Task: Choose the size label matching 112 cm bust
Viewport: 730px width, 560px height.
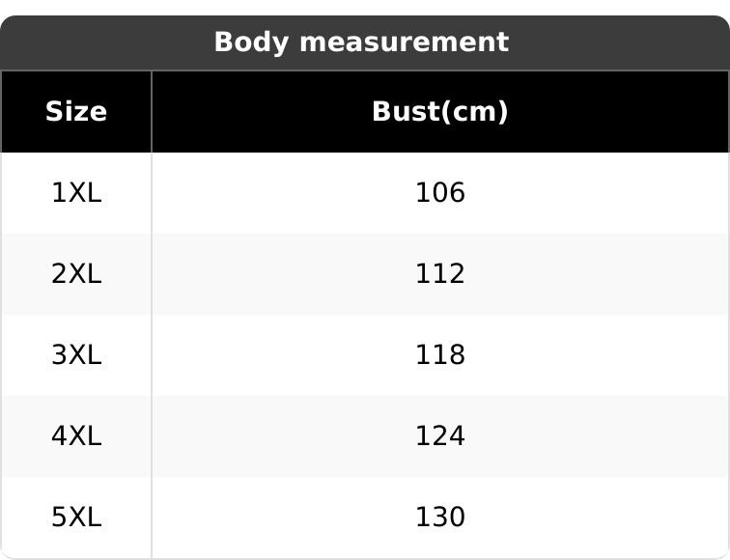Action: [x=76, y=274]
